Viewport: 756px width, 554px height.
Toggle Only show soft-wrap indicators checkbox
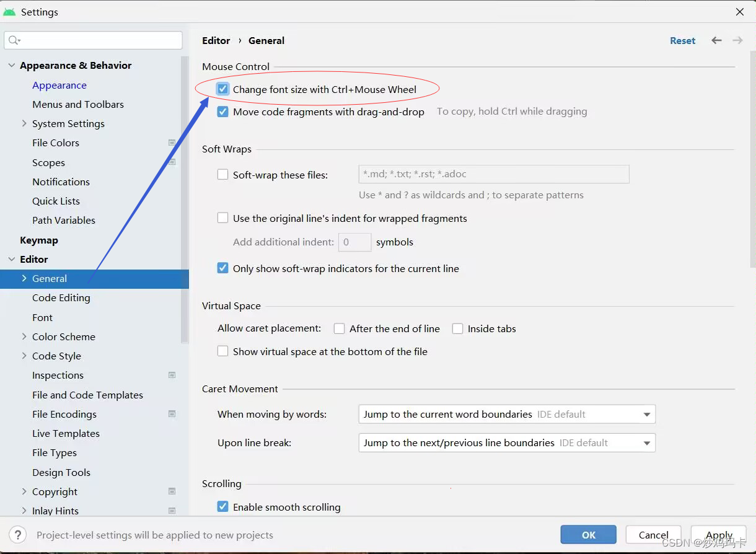point(223,268)
